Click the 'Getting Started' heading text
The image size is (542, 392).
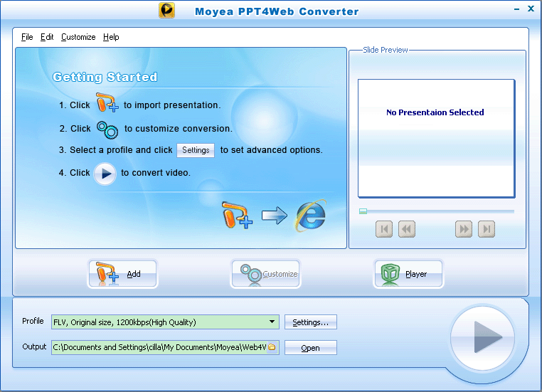pyautogui.click(x=105, y=77)
